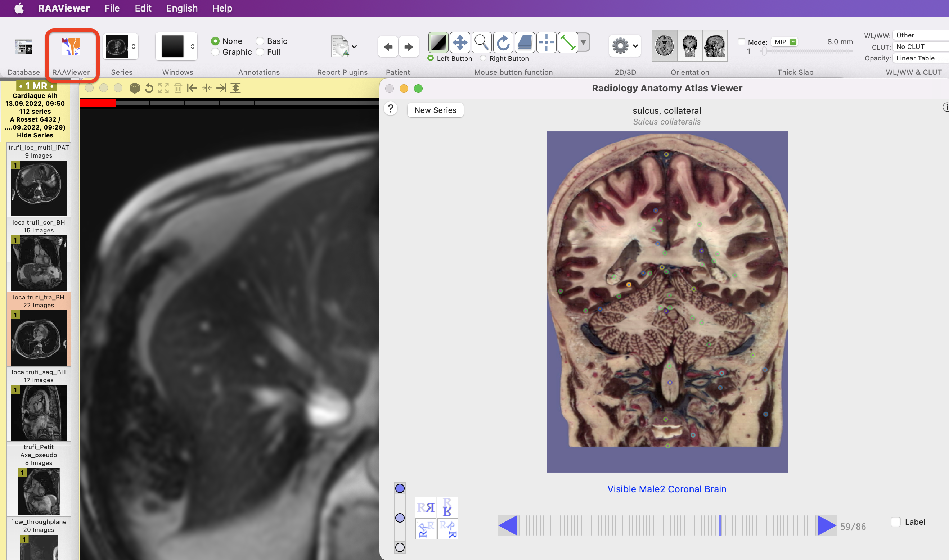Click the arrow-to-right-bar icon in viewer toolbar
The image size is (949, 560).
point(221,88)
